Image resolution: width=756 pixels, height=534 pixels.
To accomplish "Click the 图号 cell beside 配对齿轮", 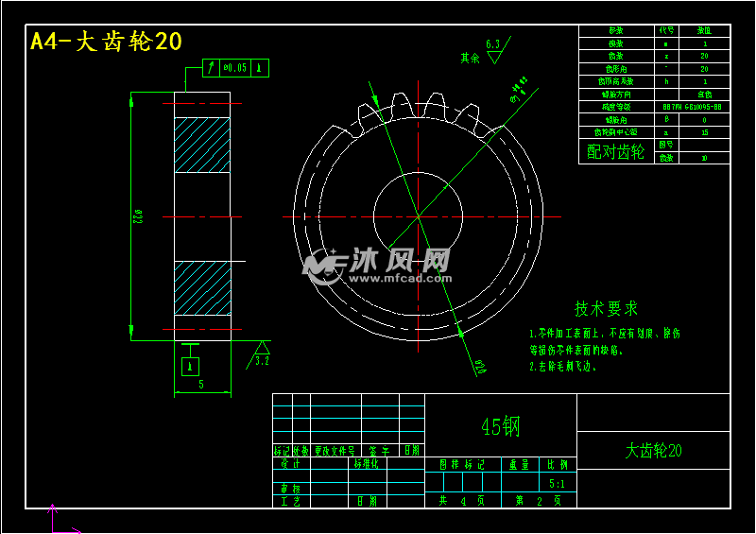I will point(667,145).
